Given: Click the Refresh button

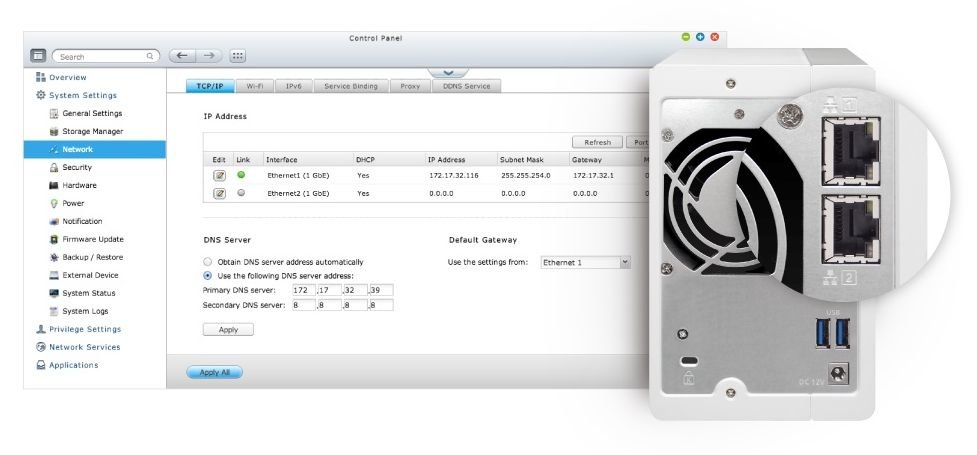Looking at the screenshot, I should (x=597, y=142).
